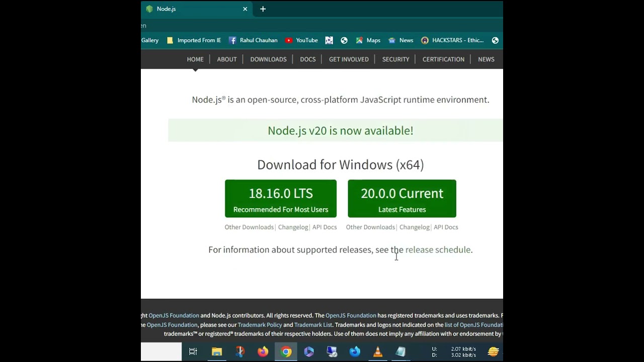Go to the HOME nav item
Image resolution: width=644 pixels, height=362 pixels.
click(x=195, y=59)
